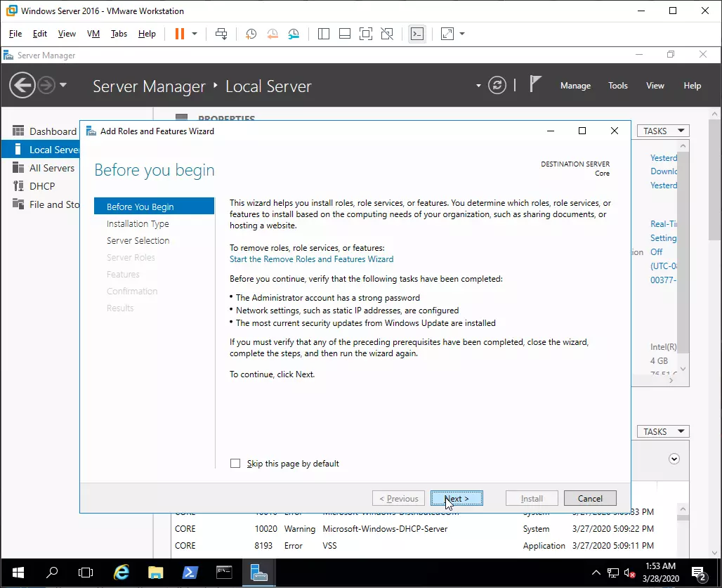The height and width of the screenshot is (588, 722).
Task: Launch PowerShell from taskbar
Action: click(190, 573)
